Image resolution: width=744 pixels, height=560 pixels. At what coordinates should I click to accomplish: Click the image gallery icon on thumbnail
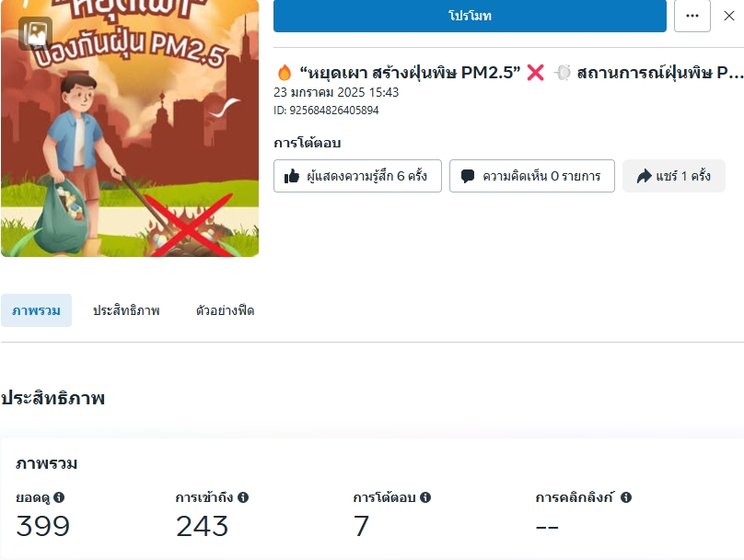(36, 34)
